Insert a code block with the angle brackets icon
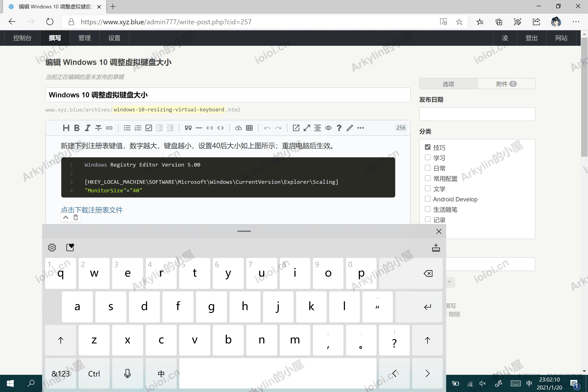Viewport: 588px width, 392px height. [x=220, y=128]
